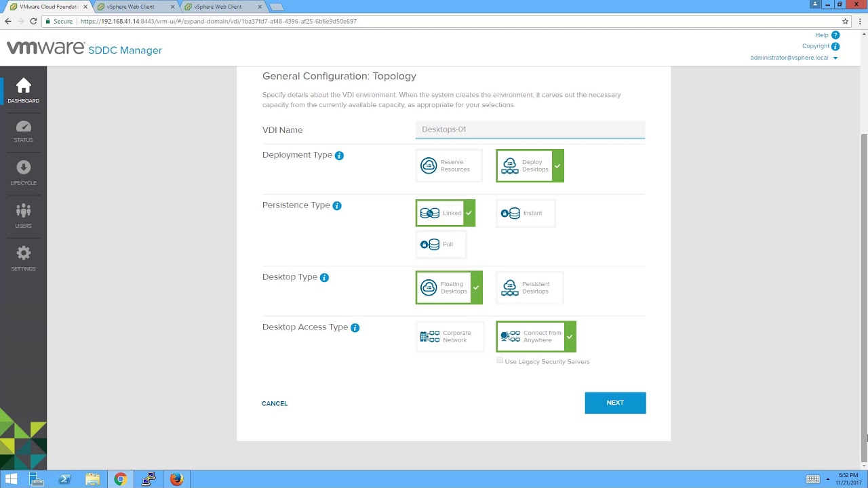Open the Copyright link
The image size is (868, 488).
tap(816, 46)
